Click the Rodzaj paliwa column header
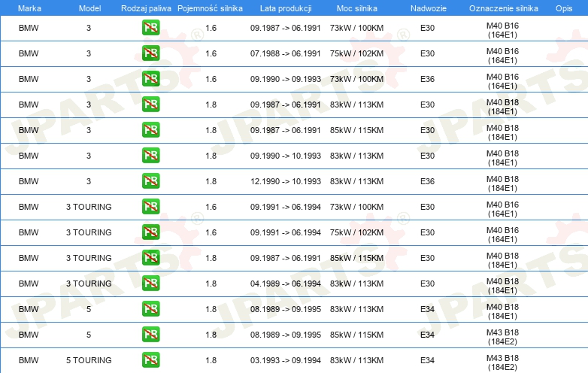 click(x=146, y=8)
